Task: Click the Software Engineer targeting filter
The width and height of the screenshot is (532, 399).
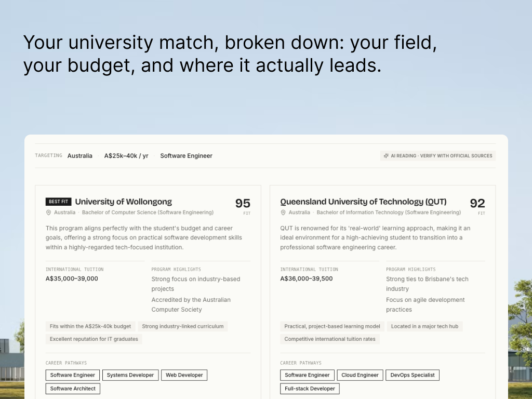Action: 187,156
